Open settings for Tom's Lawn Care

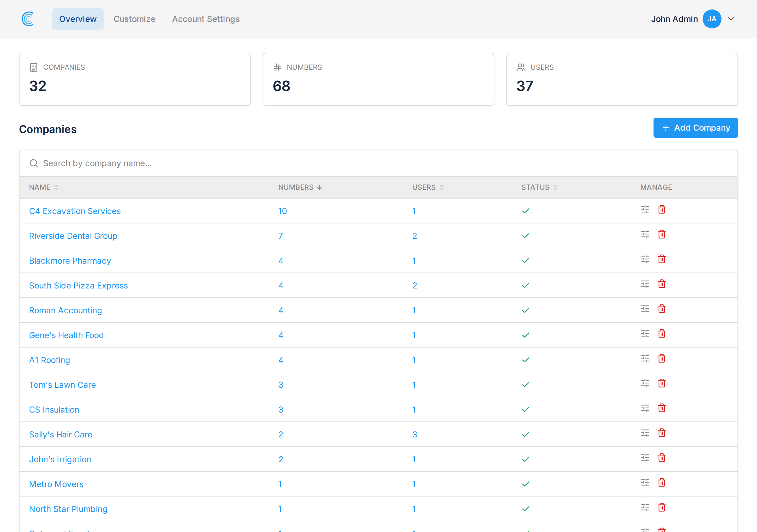(x=645, y=383)
